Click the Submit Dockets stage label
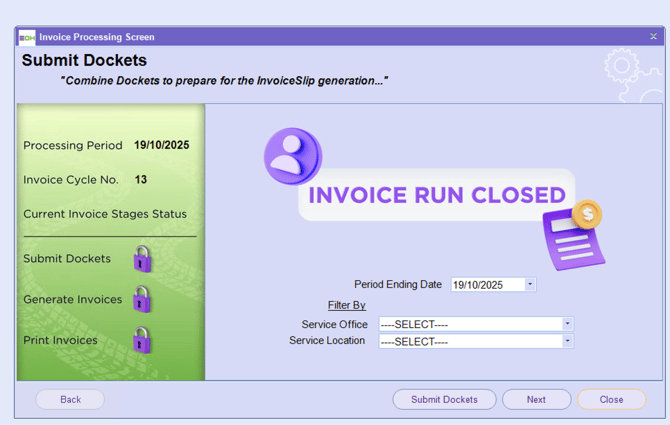The height and width of the screenshot is (425, 670). coord(67,259)
